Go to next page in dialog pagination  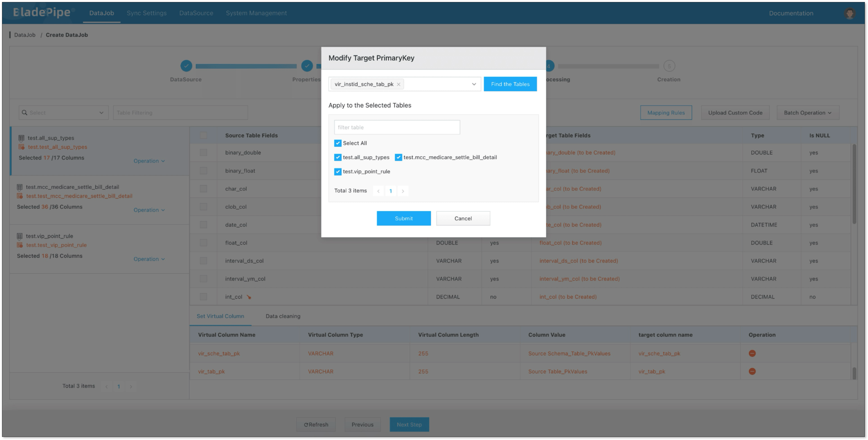(x=403, y=191)
